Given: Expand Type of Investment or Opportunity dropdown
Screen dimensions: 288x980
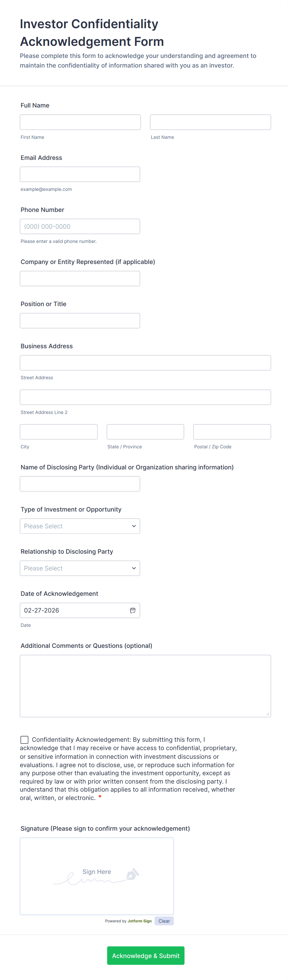Looking at the screenshot, I should pos(80,526).
